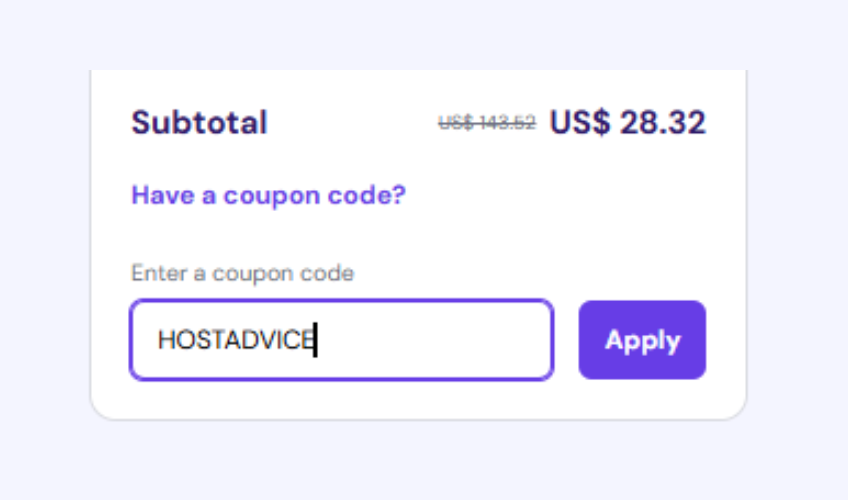Submit the entered coupon with Apply
This screenshot has width=848, height=500.
click(x=642, y=340)
